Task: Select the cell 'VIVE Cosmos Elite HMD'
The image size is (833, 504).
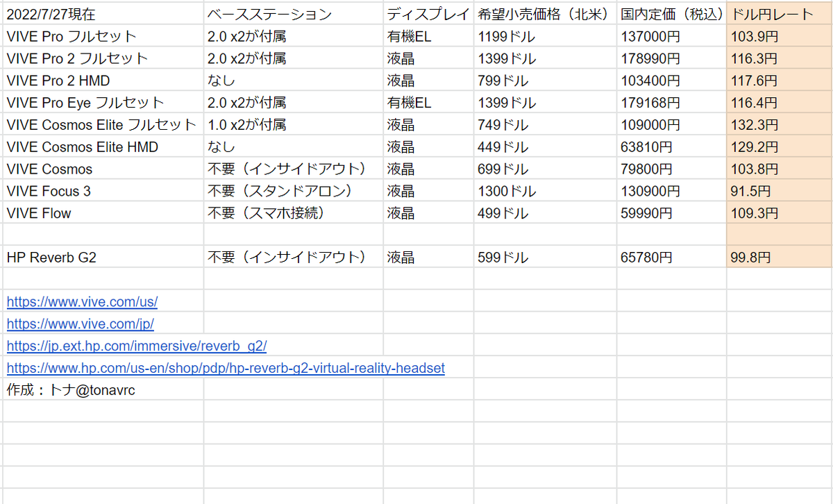Action: coord(102,147)
